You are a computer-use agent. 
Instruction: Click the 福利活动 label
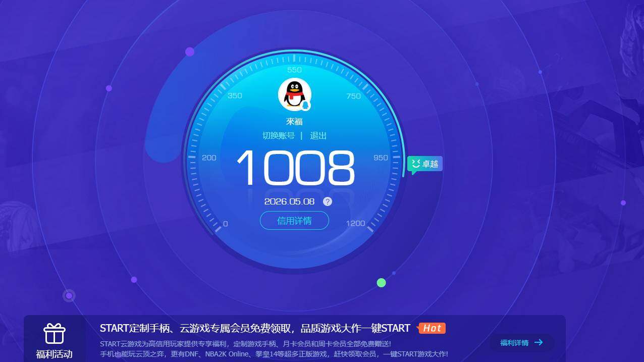(54, 354)
